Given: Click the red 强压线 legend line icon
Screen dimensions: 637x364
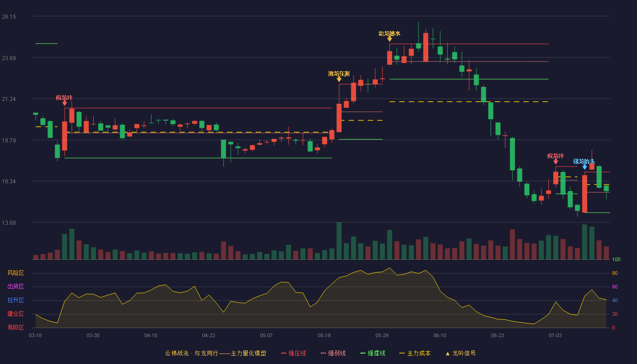Looking at the screenshot, I should 284,353.
